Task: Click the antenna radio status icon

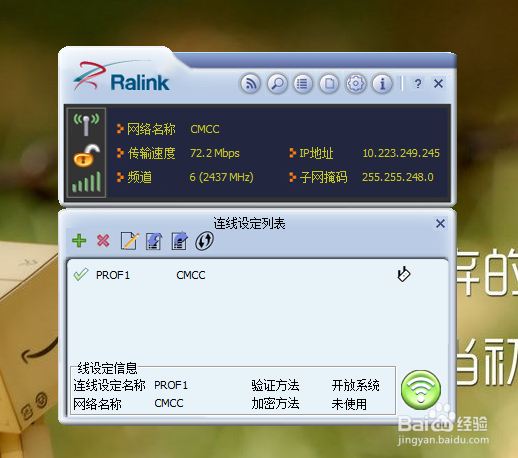Action: (x=86, y=124)
